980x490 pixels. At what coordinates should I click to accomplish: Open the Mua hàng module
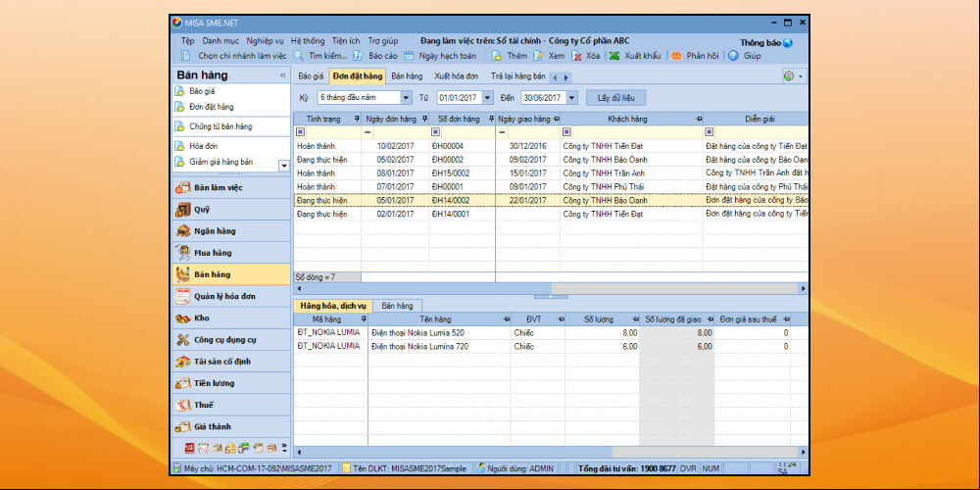coord(231,253)
